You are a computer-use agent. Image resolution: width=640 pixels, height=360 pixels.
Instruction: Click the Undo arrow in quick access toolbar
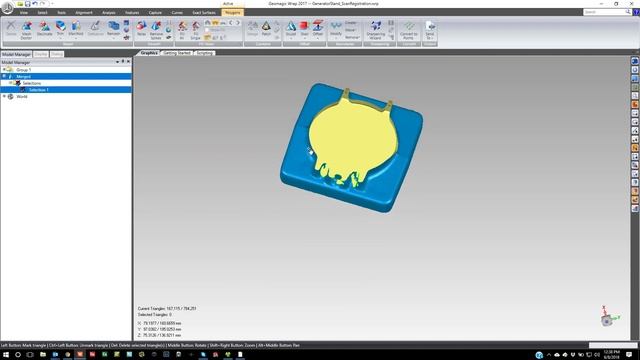point(35,4)
